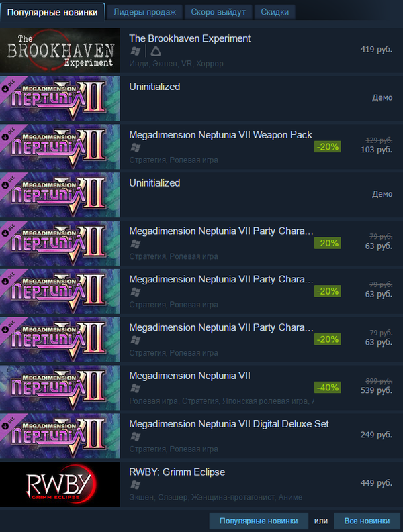Click the Windows icon under The Brookhaven Experiment
This screenshot has width=403, height=532.
(136, 51)
